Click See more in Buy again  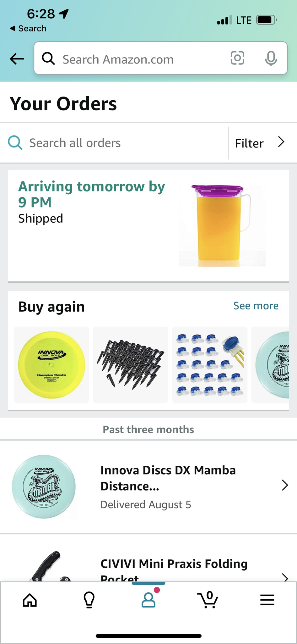(256, 306)
